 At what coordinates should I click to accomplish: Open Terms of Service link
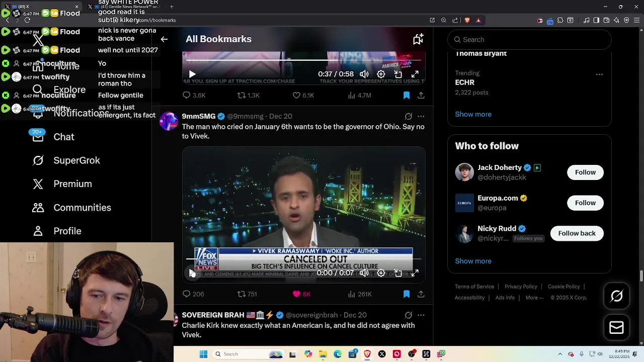coord(474,287)
